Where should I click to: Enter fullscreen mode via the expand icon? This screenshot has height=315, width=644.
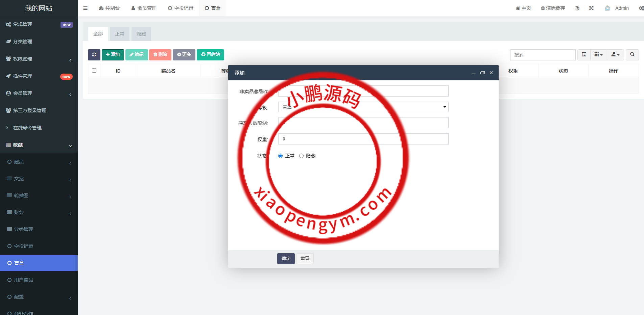pyautogui.click(x=591, y=8)
